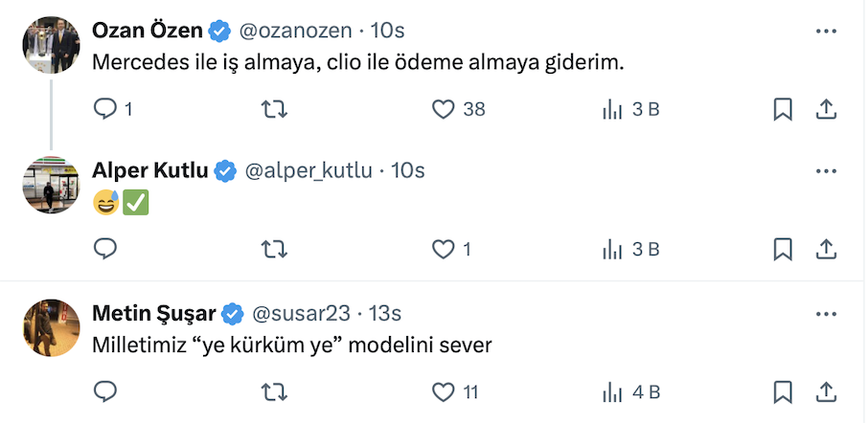Open more options on Metin Şuşar's tweet
This screenshot has height=423, width=868.
[x=826, y=313]
